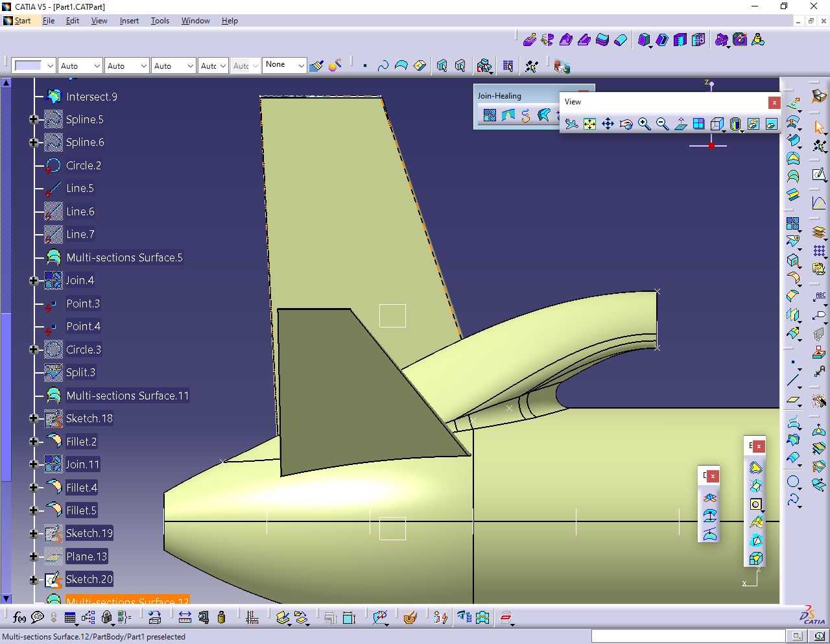
Task: Click the Fit All In view icon
Action: [589, 124]
